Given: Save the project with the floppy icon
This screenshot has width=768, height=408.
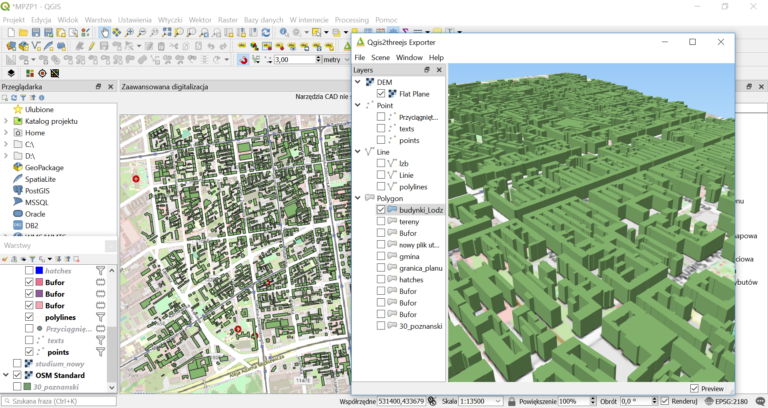Looking at the screenshot, I should click(x=36, y=32).
